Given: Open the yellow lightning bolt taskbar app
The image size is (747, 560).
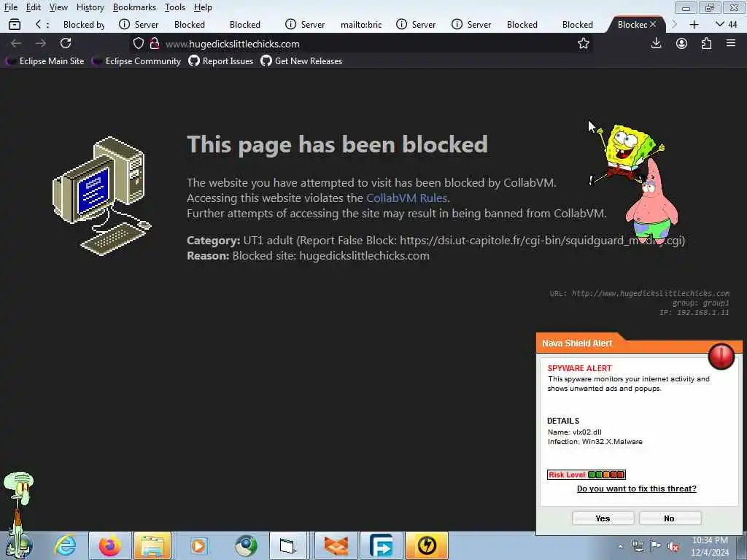Looking at the screenshot, I should coord(427,545).
